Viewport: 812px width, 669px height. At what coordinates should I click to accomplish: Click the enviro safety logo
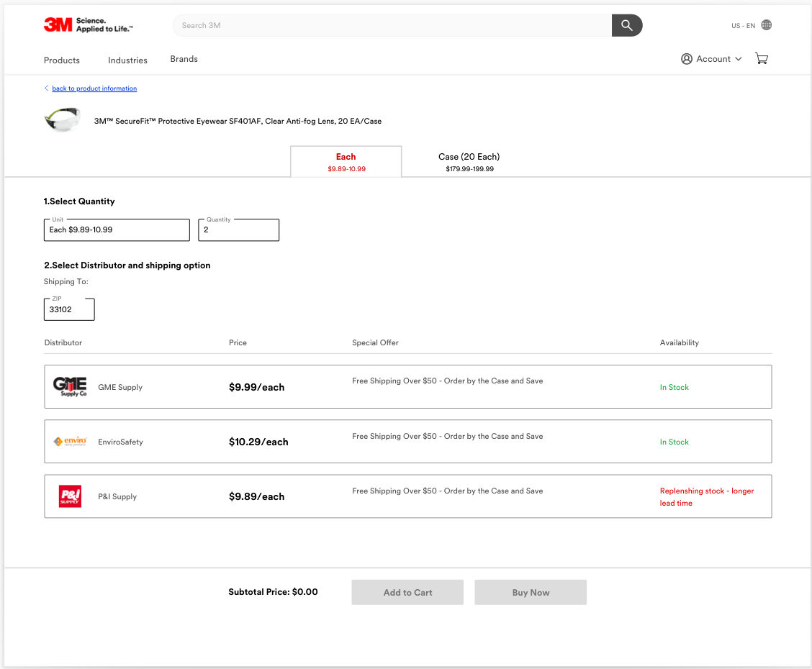point(70,442)
